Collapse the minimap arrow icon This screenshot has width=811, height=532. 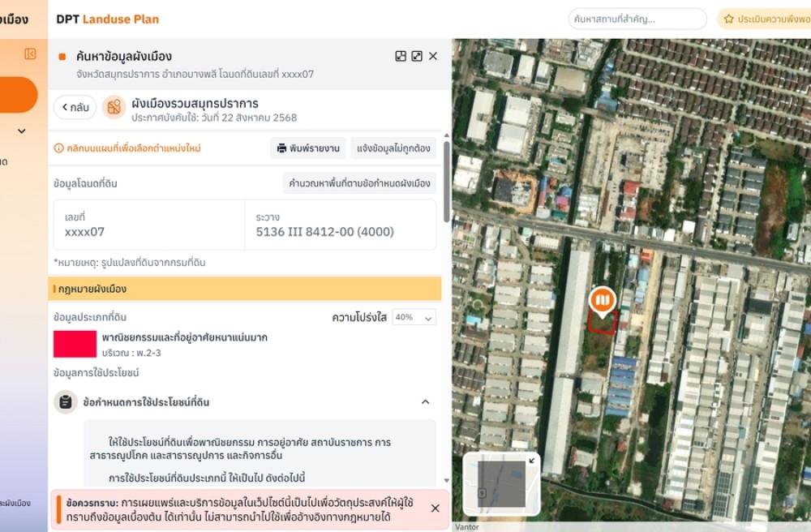(532, 460)
